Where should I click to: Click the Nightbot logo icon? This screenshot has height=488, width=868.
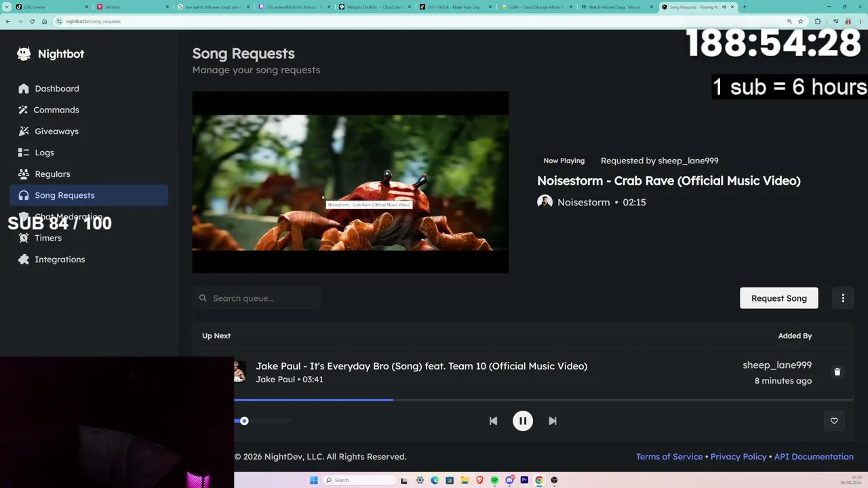[24, 54]
